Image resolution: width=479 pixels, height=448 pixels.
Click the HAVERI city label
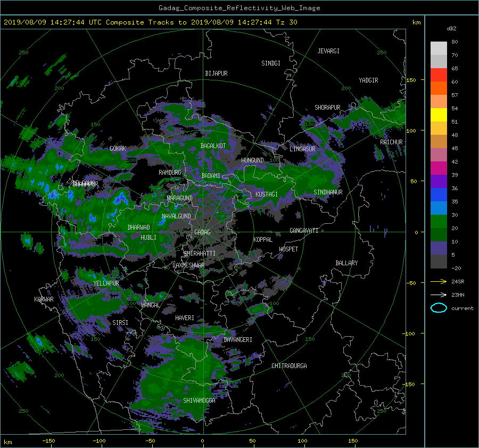tap(185, 318)
